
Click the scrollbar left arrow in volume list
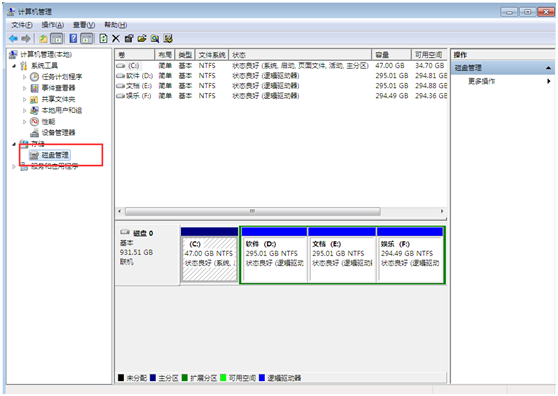tap(120, 211)
